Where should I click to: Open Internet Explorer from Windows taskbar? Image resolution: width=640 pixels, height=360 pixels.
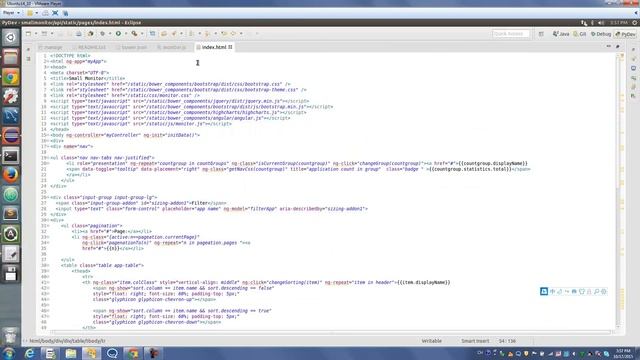(x=30, y=353)
